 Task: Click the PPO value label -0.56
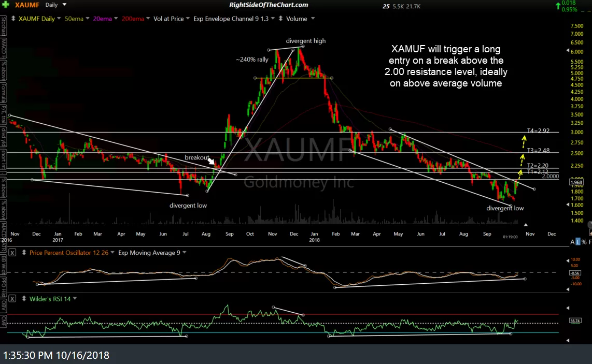574,273
